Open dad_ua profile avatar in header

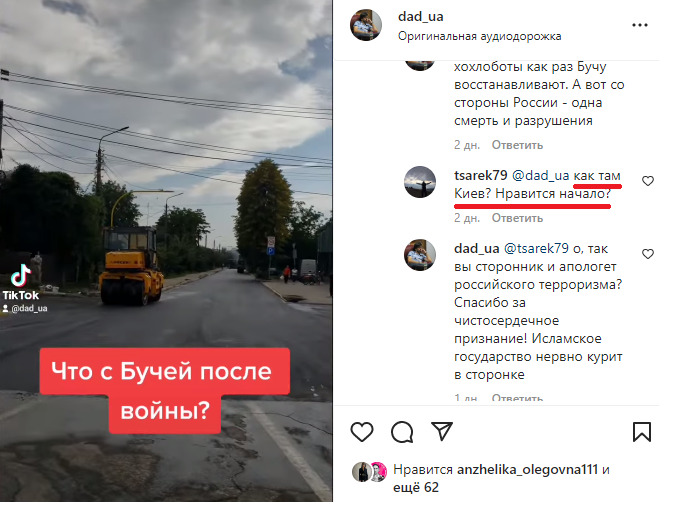point(366,25)
